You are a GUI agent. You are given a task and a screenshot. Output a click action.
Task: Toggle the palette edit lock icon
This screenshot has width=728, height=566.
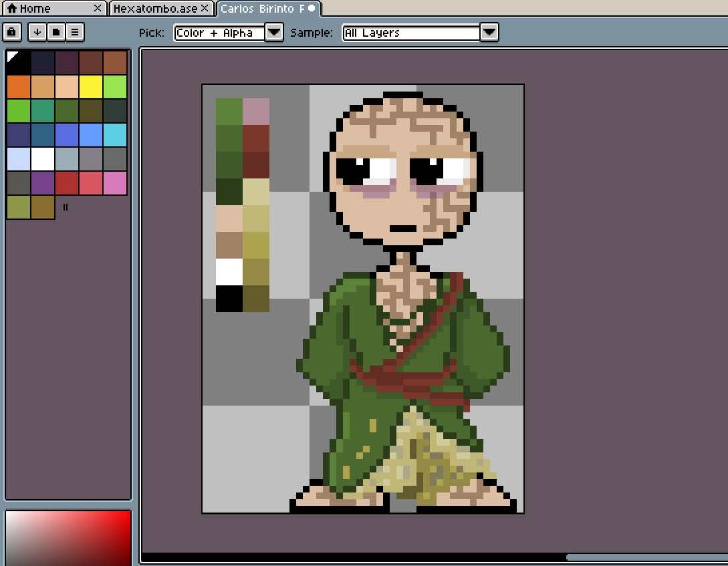11,32
